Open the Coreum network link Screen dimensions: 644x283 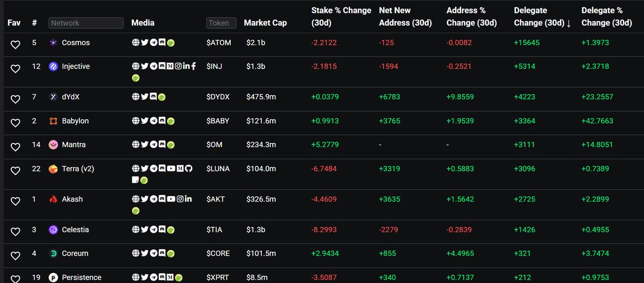click(75, 253)
